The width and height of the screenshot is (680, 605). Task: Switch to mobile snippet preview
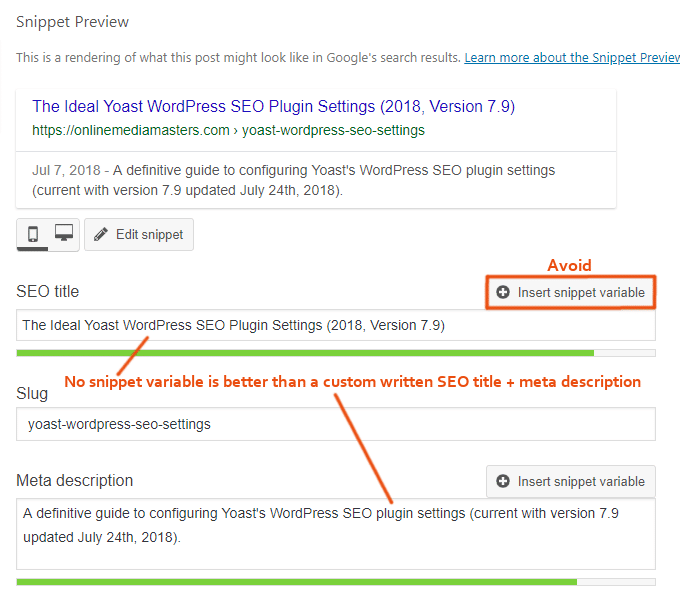[x=33, y=235]
